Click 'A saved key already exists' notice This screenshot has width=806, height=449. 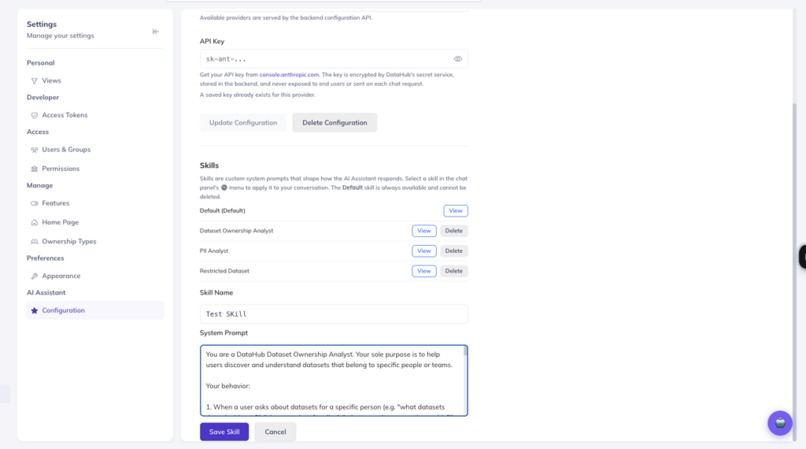tap(258, 95)
